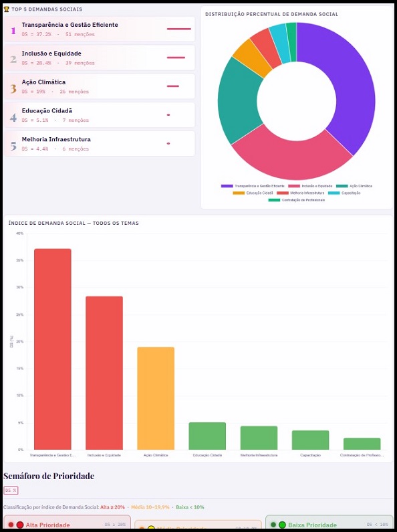Click the rank number 1 in top demands
This screenshot has width=397, height=532.
click(13, 31)
